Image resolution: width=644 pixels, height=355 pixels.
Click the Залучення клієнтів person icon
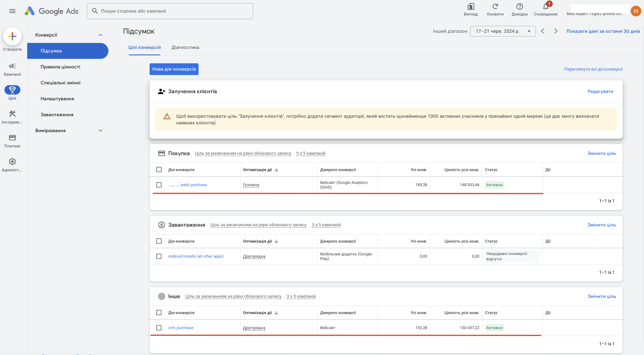[x=162, y=92]
